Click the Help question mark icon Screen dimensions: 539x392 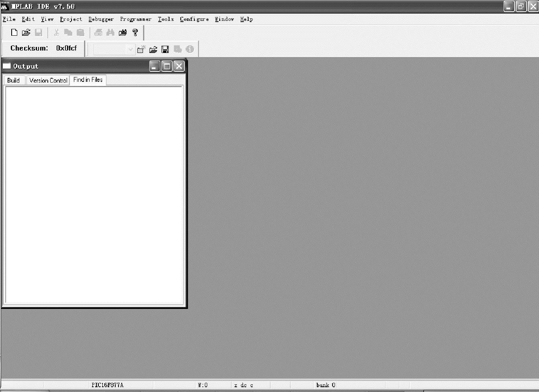pos(135,32)
